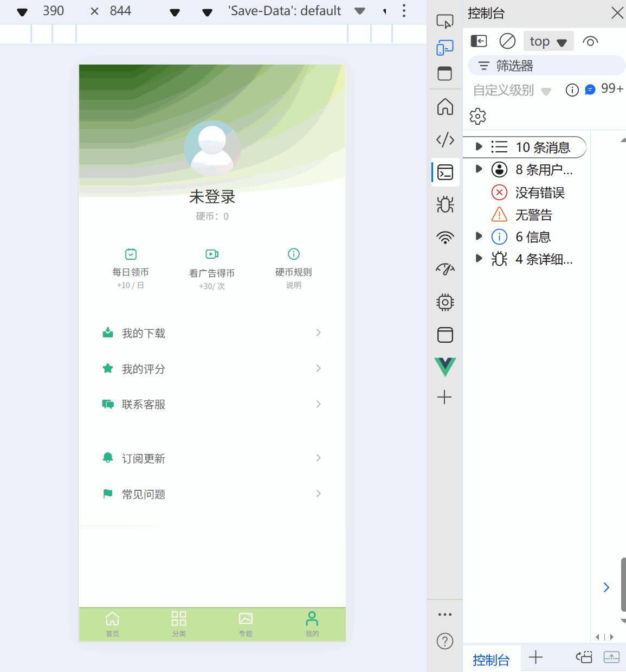The image size is (626, 672).
Task: Create live expression with eye icon
Action: pos(590,41)
